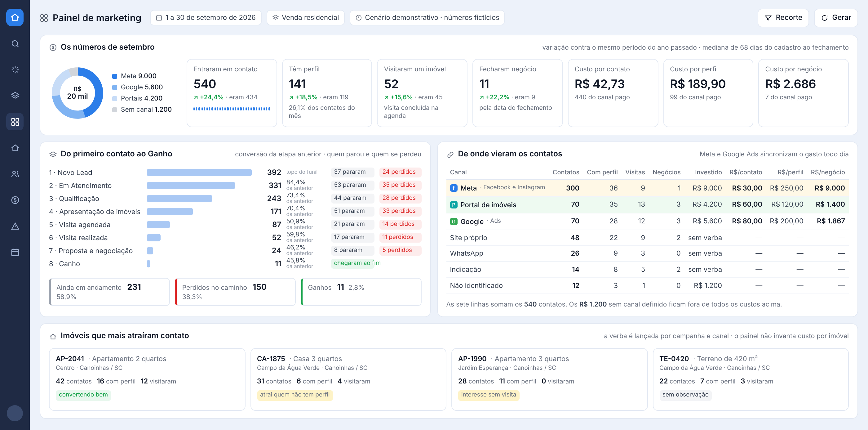Select the Ainda em andamento 231 card
868x430 pixels.
(x=109, y=292)
